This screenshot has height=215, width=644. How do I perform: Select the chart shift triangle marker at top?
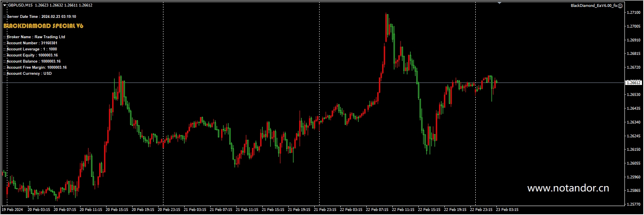(499, 3)
